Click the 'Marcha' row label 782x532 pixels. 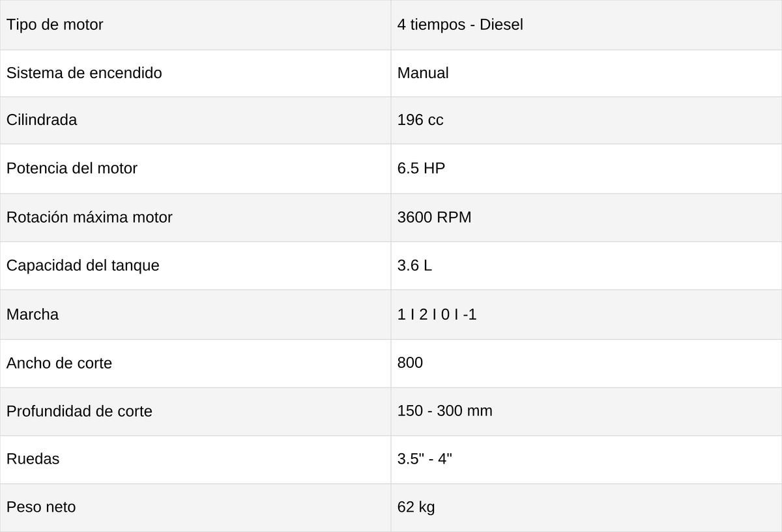pyautogui.click(x=33, y=315)
